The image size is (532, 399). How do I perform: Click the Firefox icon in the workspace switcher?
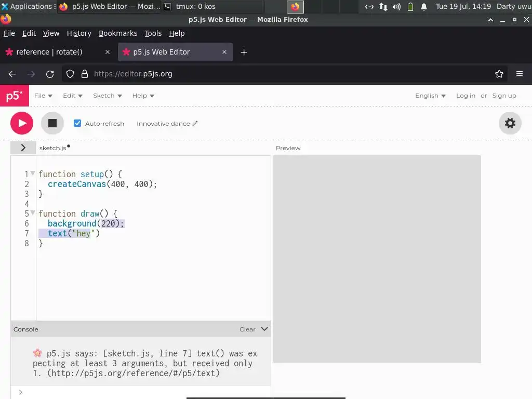[295, 6]
